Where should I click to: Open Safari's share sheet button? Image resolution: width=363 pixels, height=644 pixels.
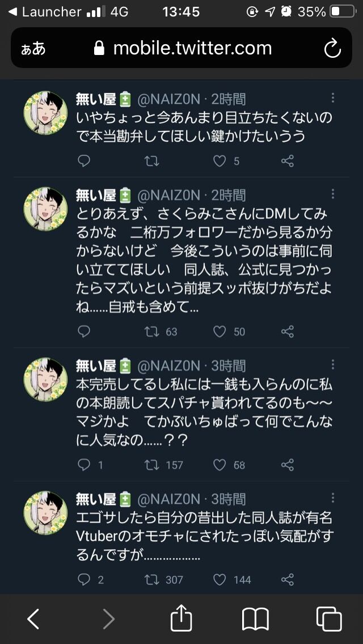(x=181, y=617)
